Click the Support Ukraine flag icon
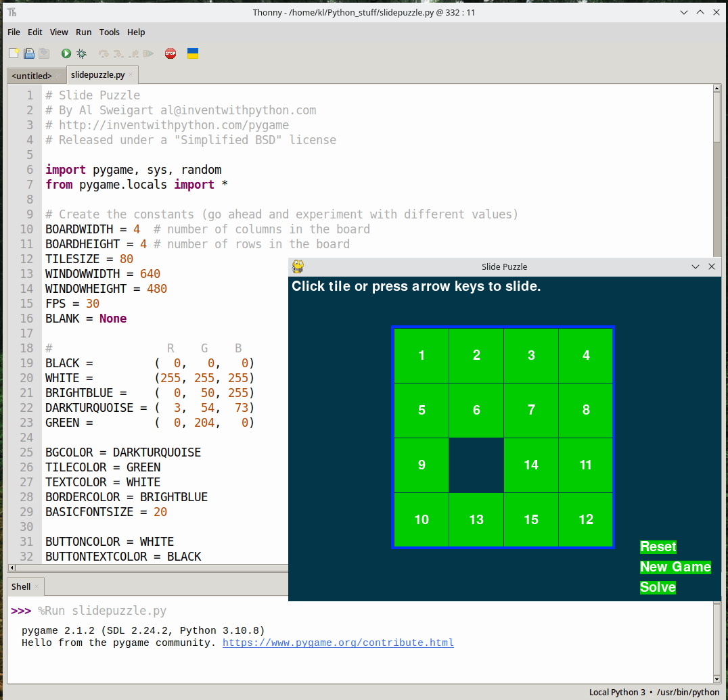728x700 pixels. pos(192,53)
